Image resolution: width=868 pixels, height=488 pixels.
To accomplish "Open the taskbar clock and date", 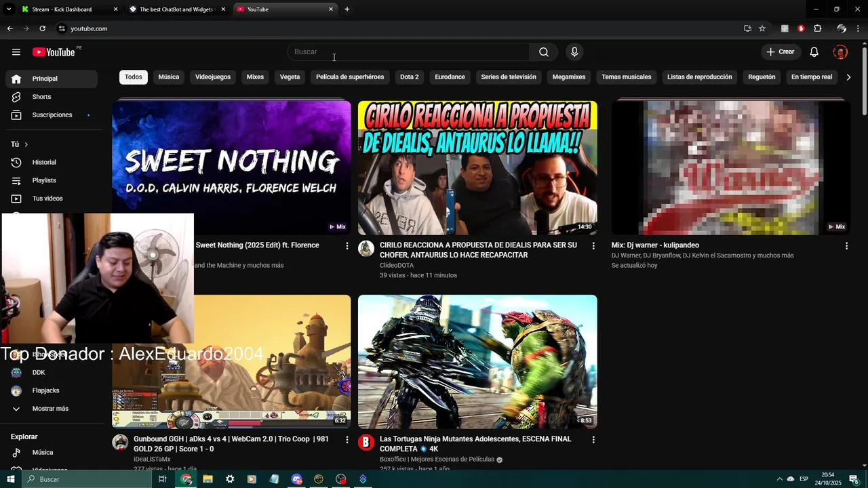I will (x=828, y=479).
